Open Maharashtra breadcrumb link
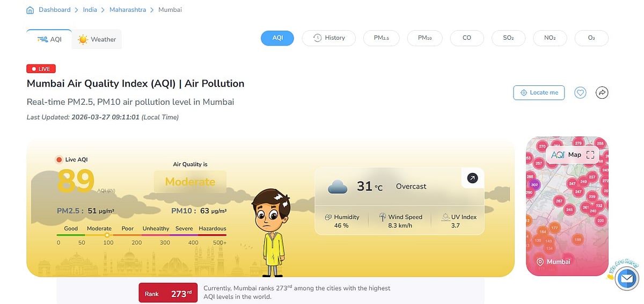 click(x=128, y=10)
